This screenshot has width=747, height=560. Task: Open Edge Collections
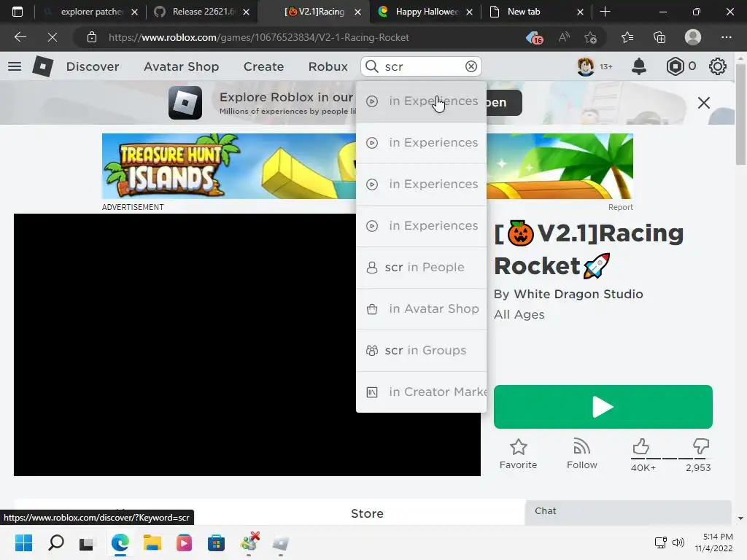tap(659, 37)
